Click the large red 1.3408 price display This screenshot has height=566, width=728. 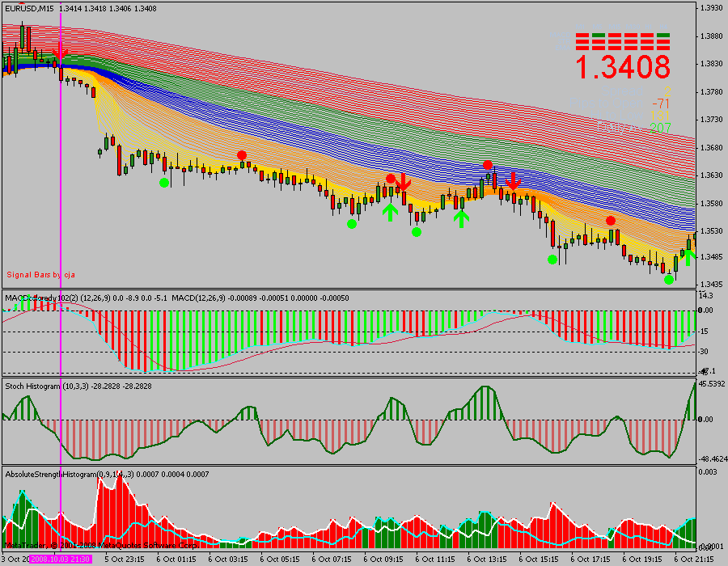[623, 67]
